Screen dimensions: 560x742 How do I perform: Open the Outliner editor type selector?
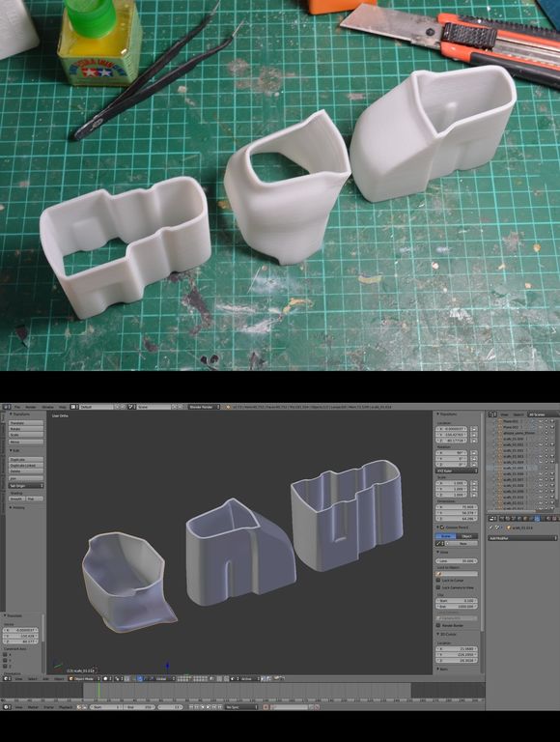click(492, 414)
